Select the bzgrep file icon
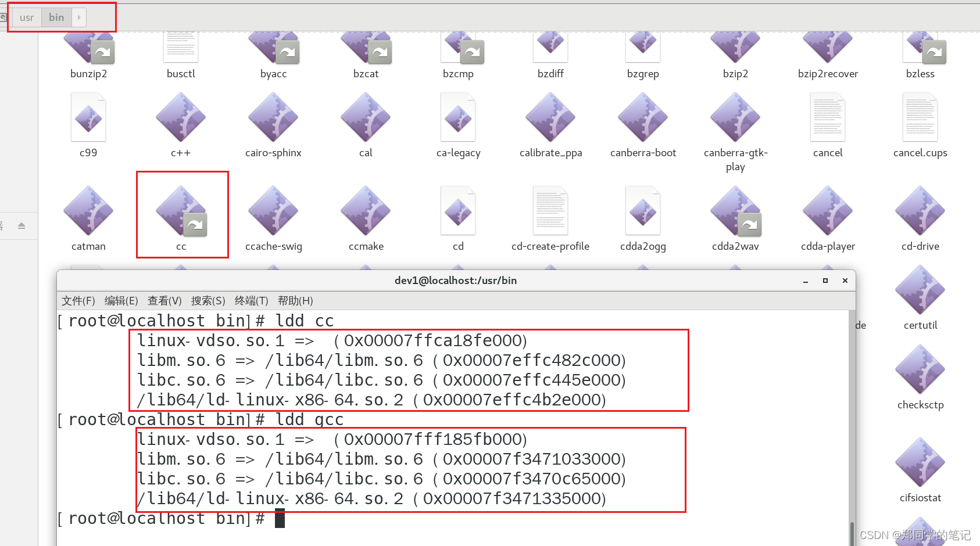The height and width of the screenshot is (546, 980). (x=643, y=48)
